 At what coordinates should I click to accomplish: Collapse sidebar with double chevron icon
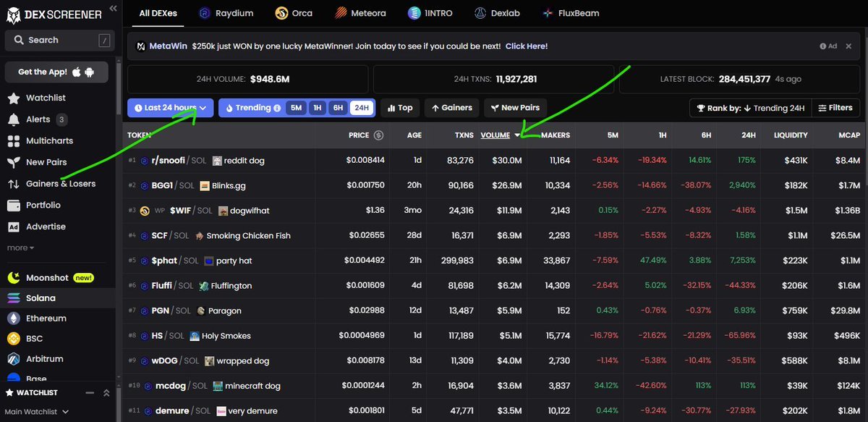pos(113,9)
